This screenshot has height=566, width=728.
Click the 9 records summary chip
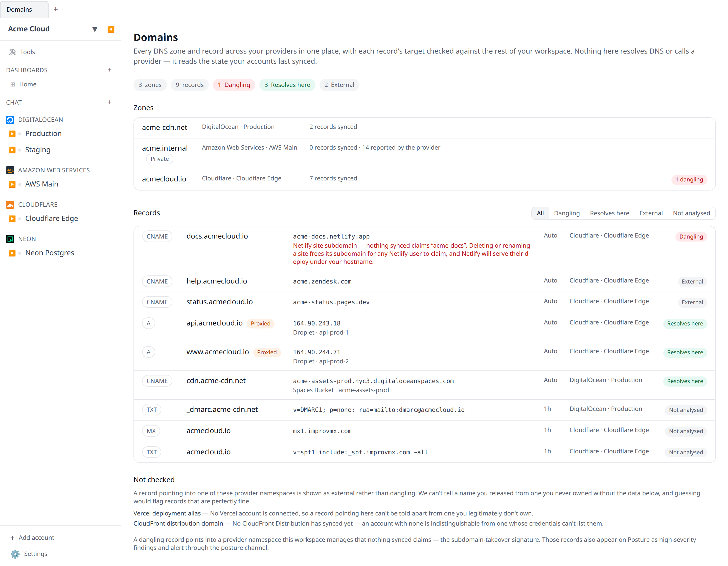point(190,85)
